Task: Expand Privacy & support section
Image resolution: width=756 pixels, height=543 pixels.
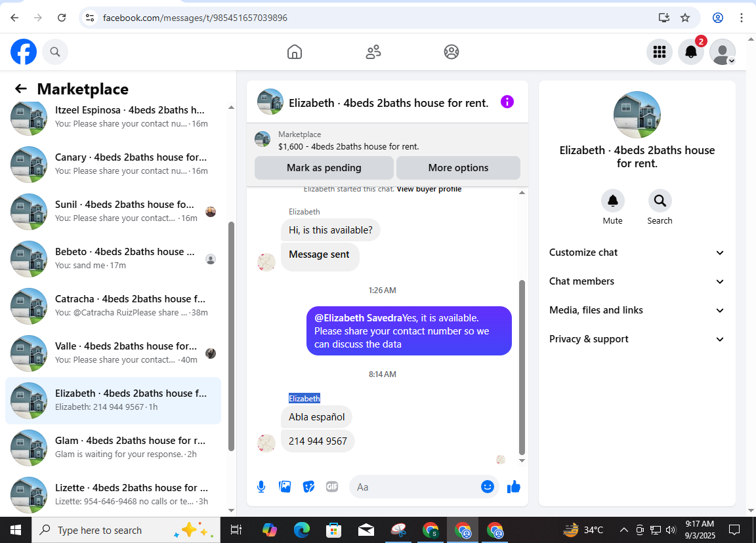Action: click(637, 339)
